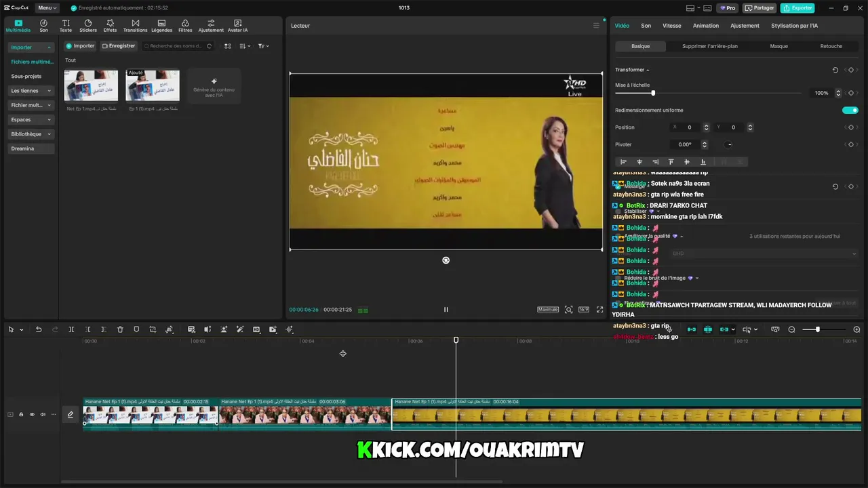
Task: Undo the last timeline action
Action: (39, 329)
